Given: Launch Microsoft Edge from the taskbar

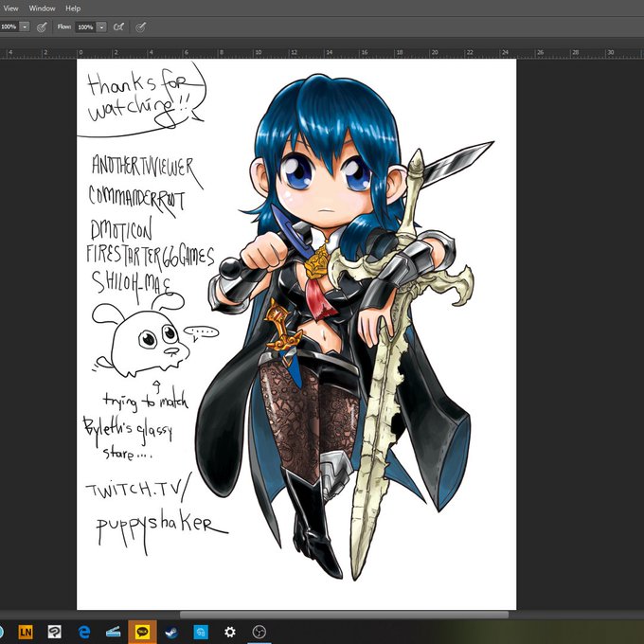Looking at the screenshot, I should (84, 632).
